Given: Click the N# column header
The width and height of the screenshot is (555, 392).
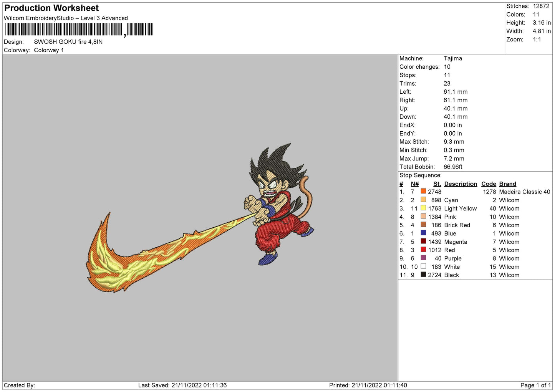Looking at the screenshot, I should pyautogui.click(x=414, y=184).
